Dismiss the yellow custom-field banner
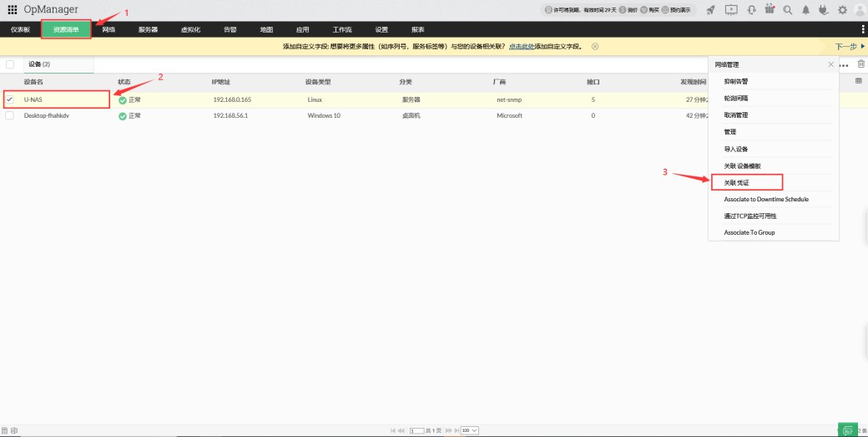Viewport: 868px width, 437px height. [595, 47]
